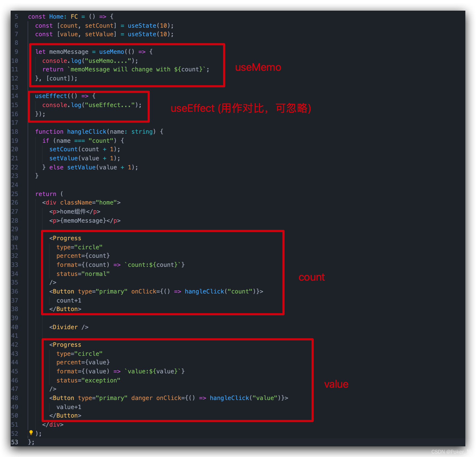Viewport: 476px width, 457px height.
Task: Click the format count template attribute on line 33
Action: [120, 265]
